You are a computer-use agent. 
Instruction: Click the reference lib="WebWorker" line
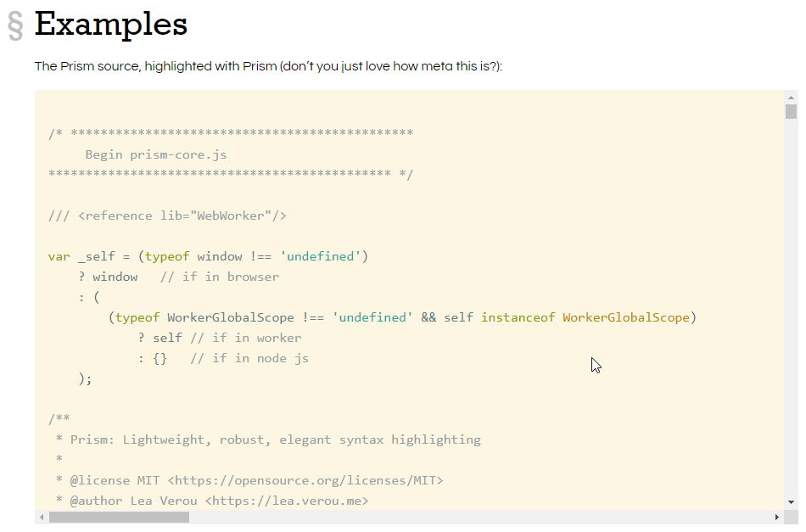167,216
